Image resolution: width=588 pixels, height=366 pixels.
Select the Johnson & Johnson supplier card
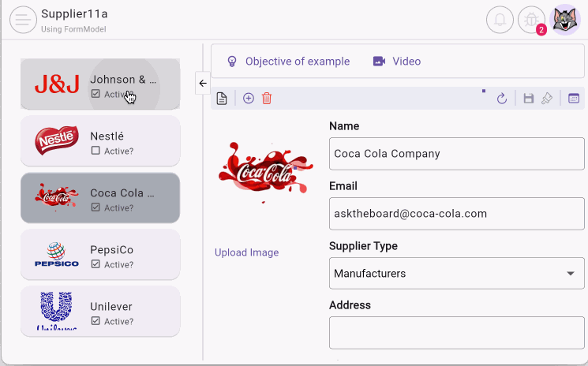click(x=100, y=84)
